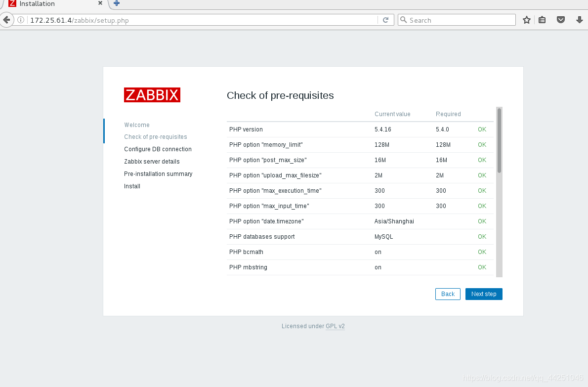Click the Pocket save icon
Viewport: 588px width, 387px height.
tap(561, 20)
